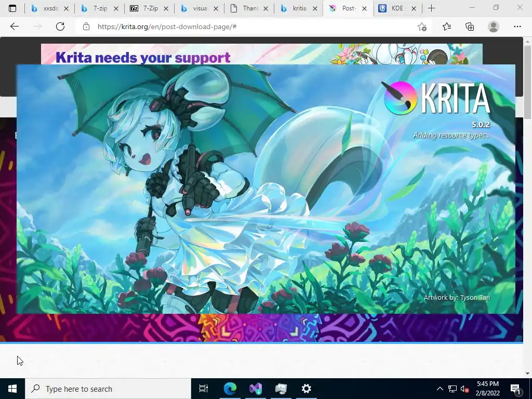Screen dimensions: 532x399
Task: Click the computer app taskbar icon
Action: pyautogui.click(x=281, y=389)
